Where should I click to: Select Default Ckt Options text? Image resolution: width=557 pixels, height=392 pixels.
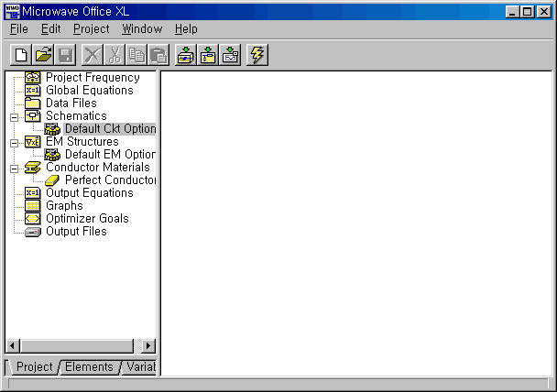click(x=110, y=128)
